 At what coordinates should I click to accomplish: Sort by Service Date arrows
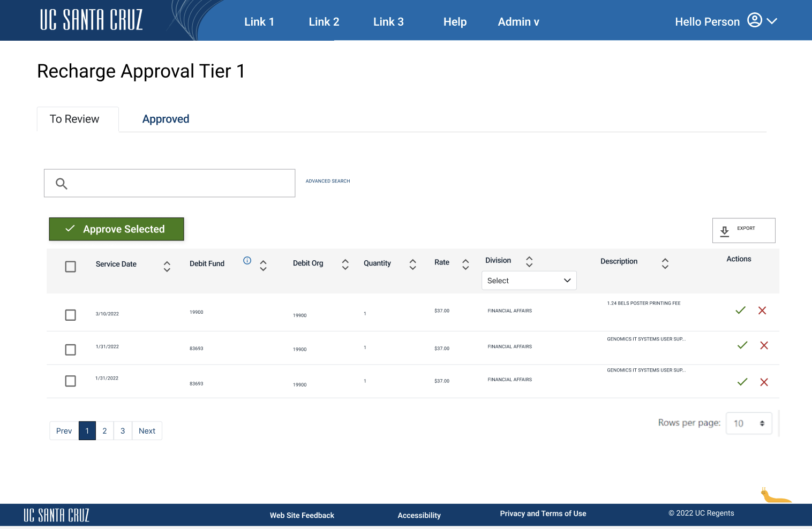(167, 266)
